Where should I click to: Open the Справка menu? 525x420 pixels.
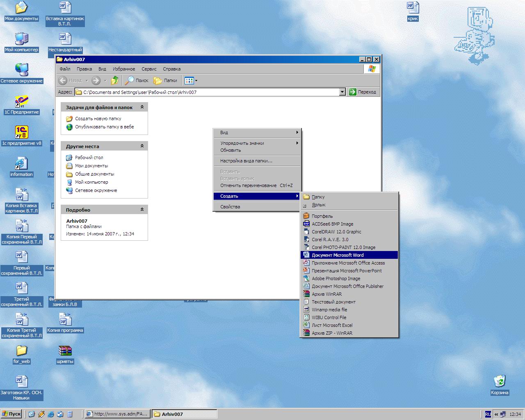171,69
